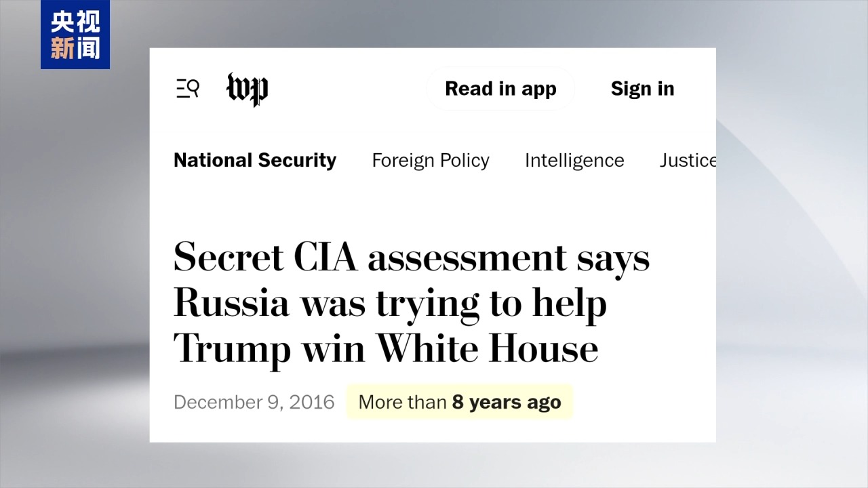
Task: Click the More than 8 years ago badge
Action: (460, 402)
